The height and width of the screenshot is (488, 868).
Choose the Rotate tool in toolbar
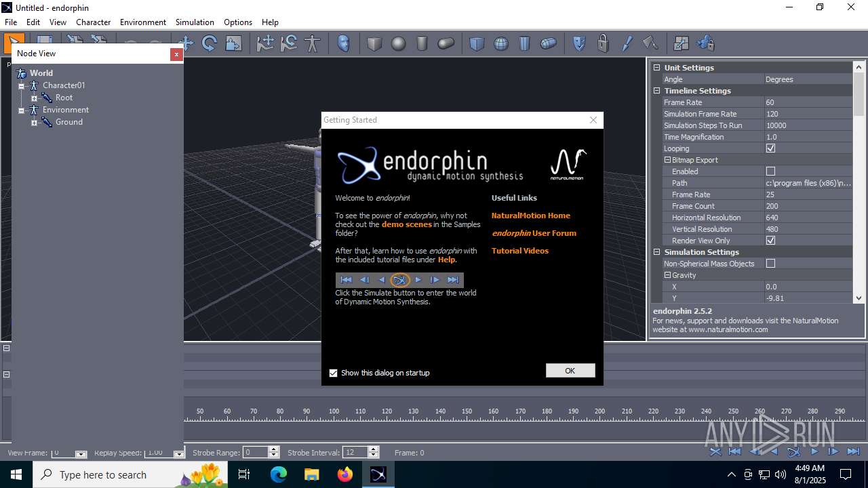pyautogui.click(x=210, y=44)
